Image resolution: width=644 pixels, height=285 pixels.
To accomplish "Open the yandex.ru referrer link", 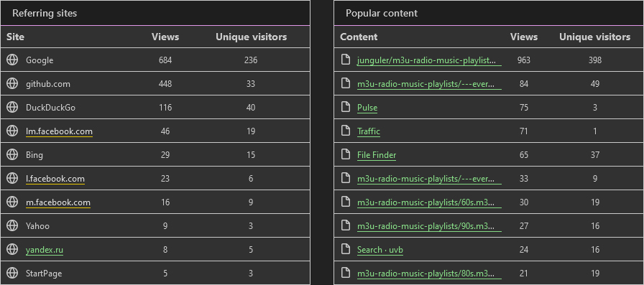I will [x=45, y=250].
